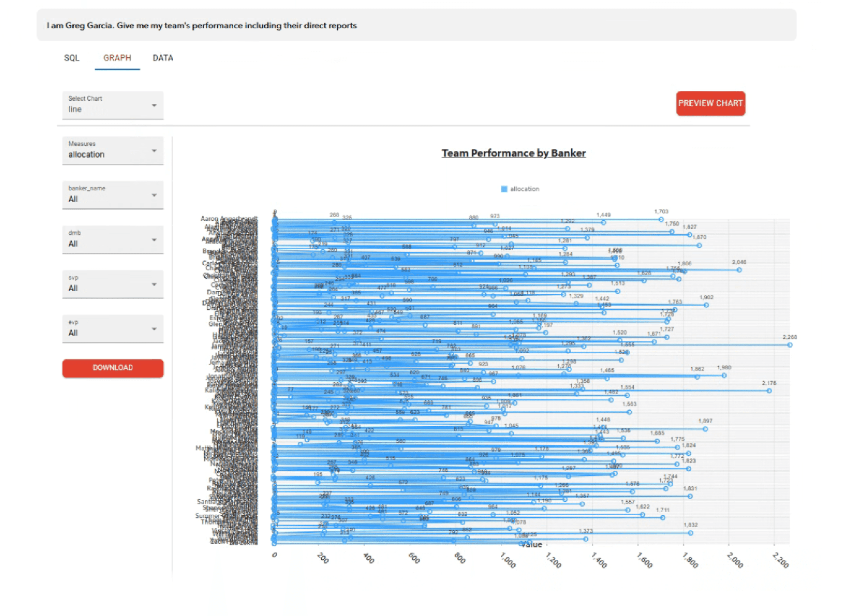Open the SQL tab
The height and width of the screenshot is (616, 859).
click(x=72, y=58)
